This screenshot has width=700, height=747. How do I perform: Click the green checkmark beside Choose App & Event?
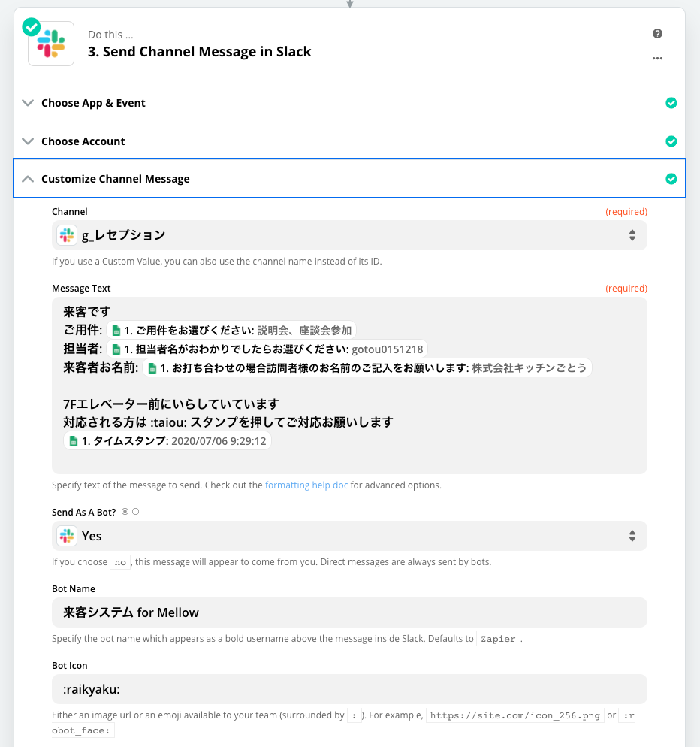coord(671,103)
